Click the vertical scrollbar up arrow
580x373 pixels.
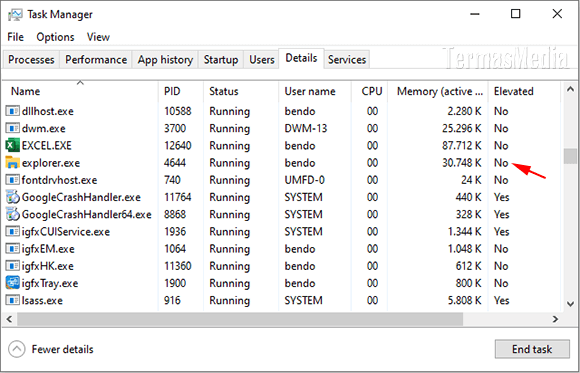click(570, 89)
